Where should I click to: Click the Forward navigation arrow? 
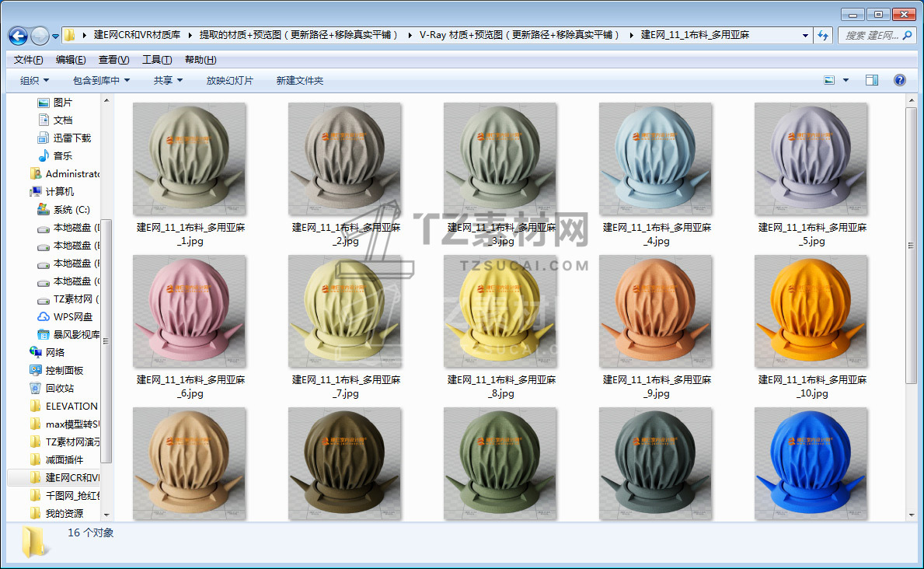coord(40,36)
